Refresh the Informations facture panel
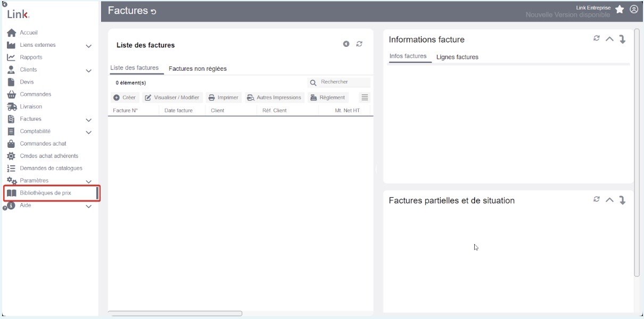This screenshot has width=644, height=319. coord(597,38)
